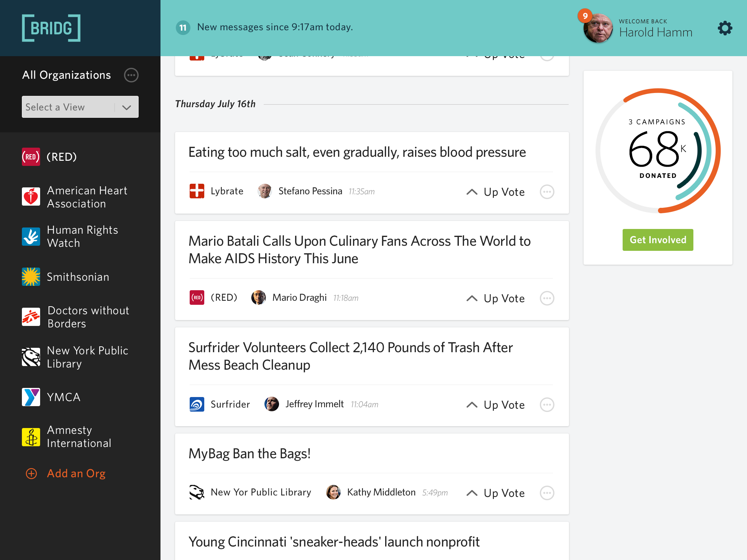Screen dimensions: 747x560
Task: Open Mario Batali AIDS History headline
Action: 359,250
